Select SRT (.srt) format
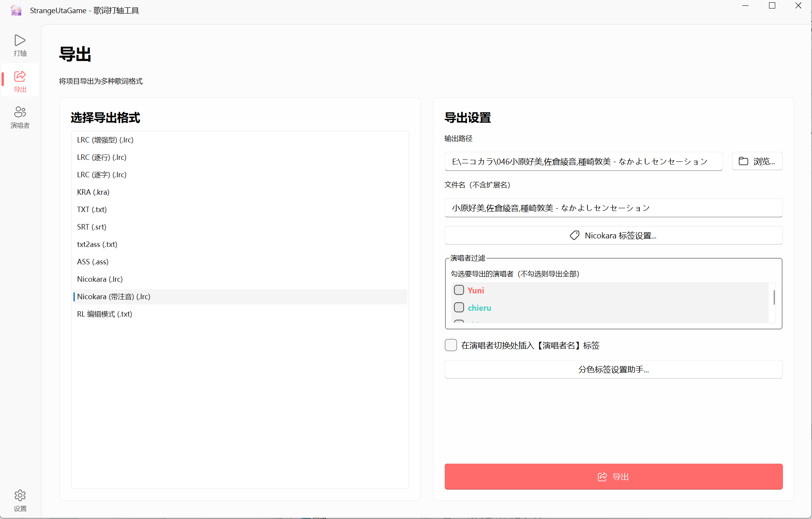 point(240,227)
